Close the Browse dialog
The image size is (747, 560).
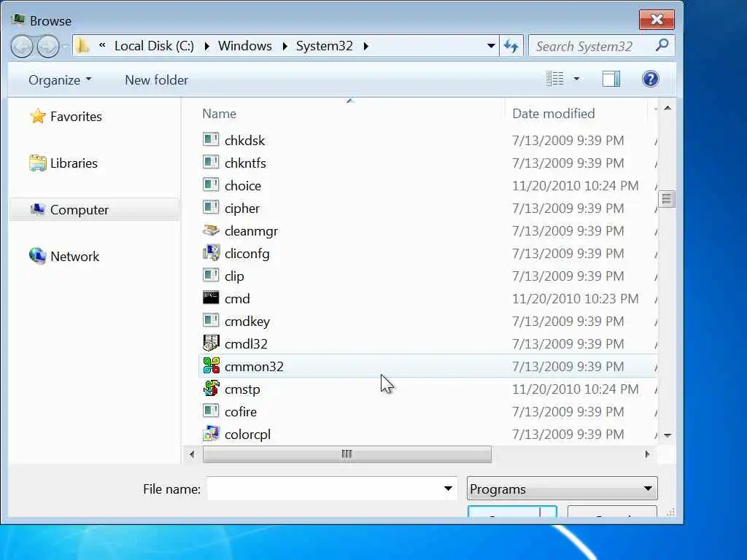click(x=657, y=19)
